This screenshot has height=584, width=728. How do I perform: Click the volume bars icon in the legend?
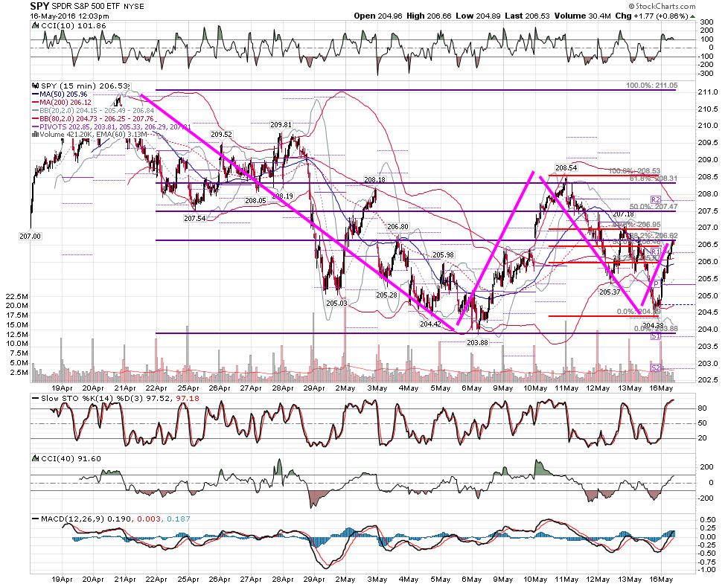click(x=35, y=135)
